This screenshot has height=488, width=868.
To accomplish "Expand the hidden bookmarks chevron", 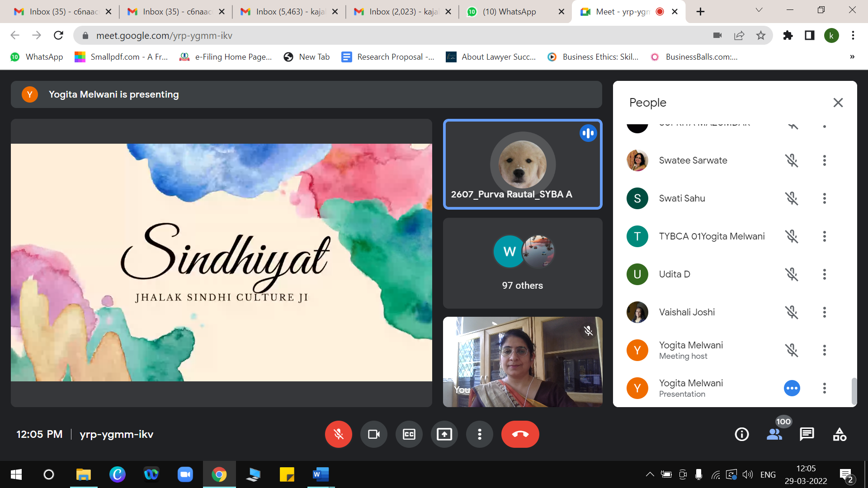I will coord(852,57).
